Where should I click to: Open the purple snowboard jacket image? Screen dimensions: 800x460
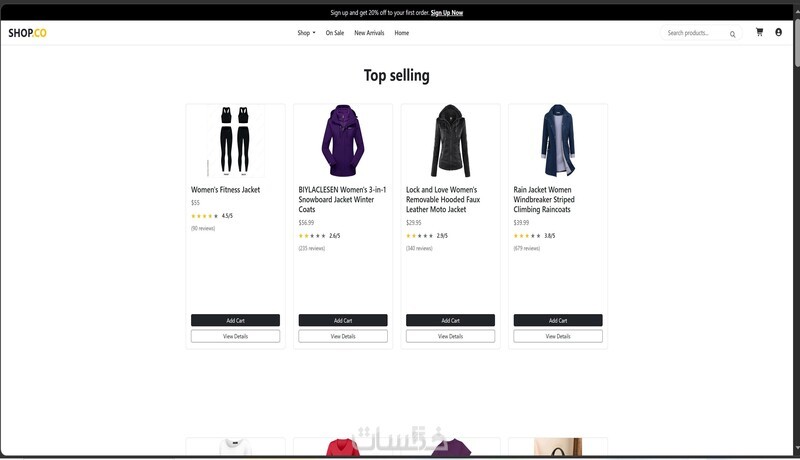343,141
